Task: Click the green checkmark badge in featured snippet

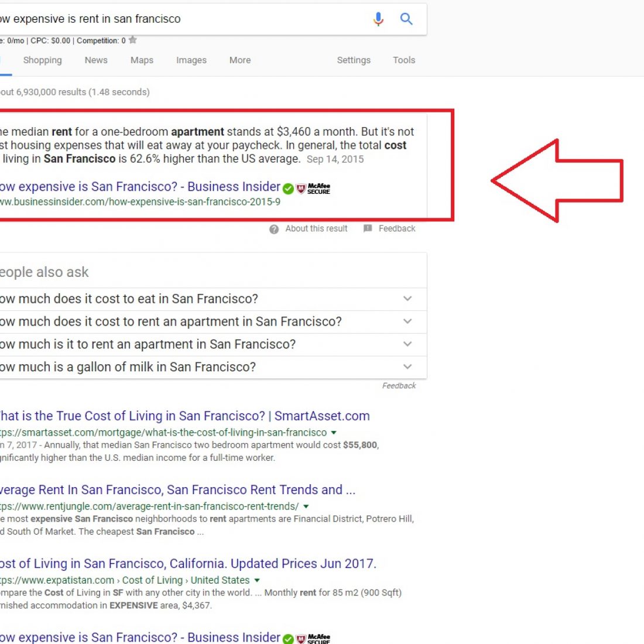Action: [288, 189]
